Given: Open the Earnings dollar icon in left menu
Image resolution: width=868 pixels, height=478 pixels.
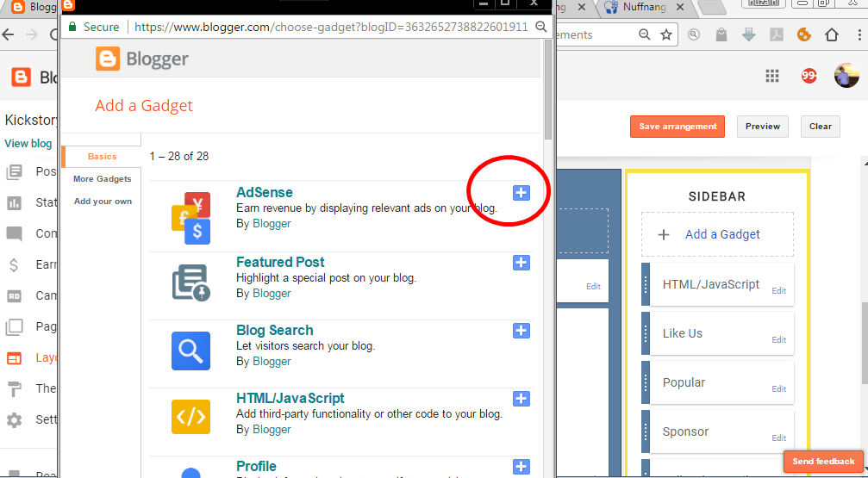Looking at the screenshot, I should 15,265.
